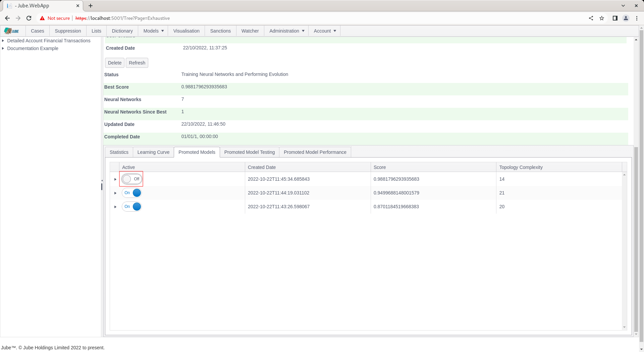Click topology complexity value 21
This screenshot has width=644, height=352.
click(502, 193)
